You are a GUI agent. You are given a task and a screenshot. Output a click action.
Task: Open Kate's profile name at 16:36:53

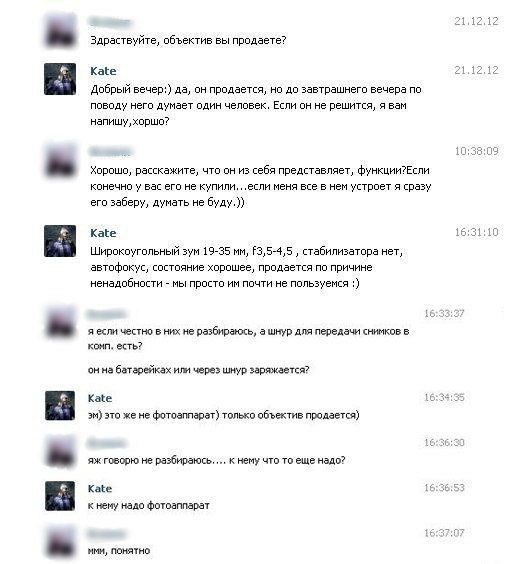pos(100,488)
